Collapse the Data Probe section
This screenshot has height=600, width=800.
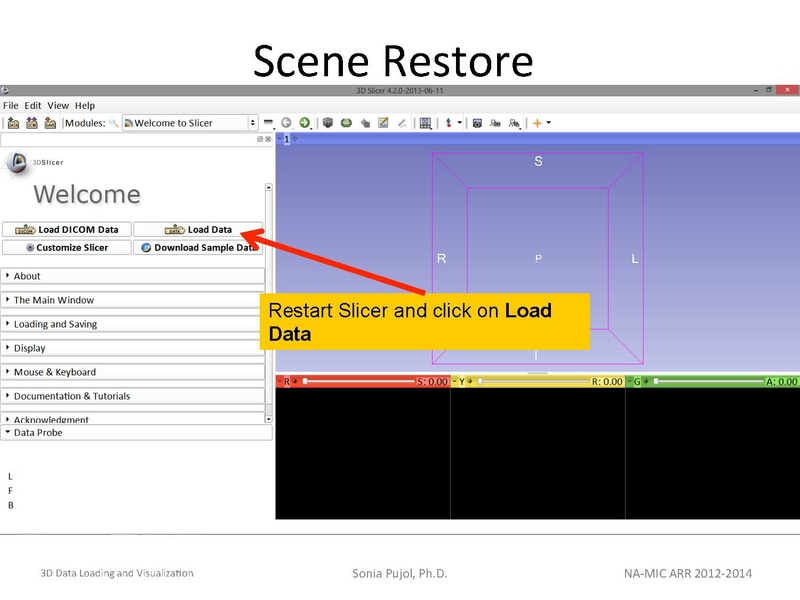136,433
